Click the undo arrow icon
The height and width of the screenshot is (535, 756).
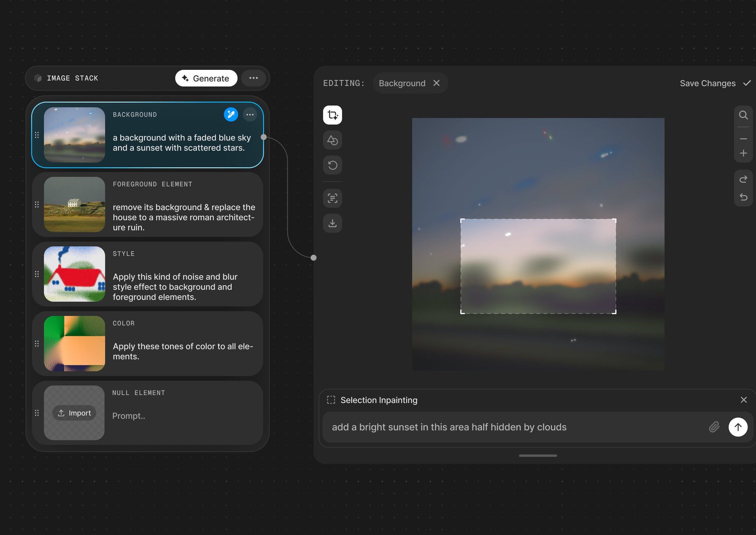click(x=743, y=197)
